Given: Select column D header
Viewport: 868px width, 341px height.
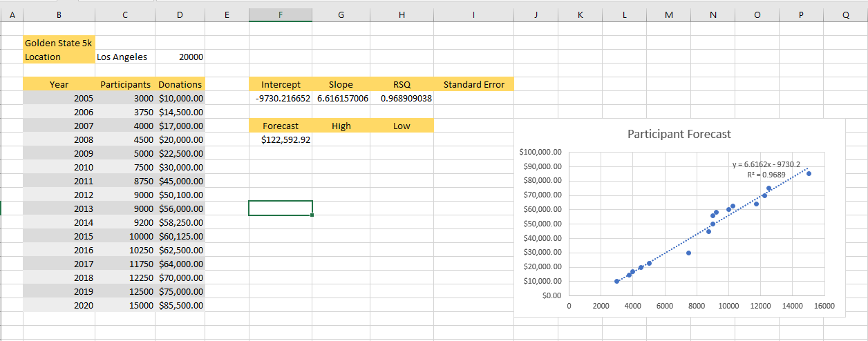Looking at the screenshot, I should (180, 14).
